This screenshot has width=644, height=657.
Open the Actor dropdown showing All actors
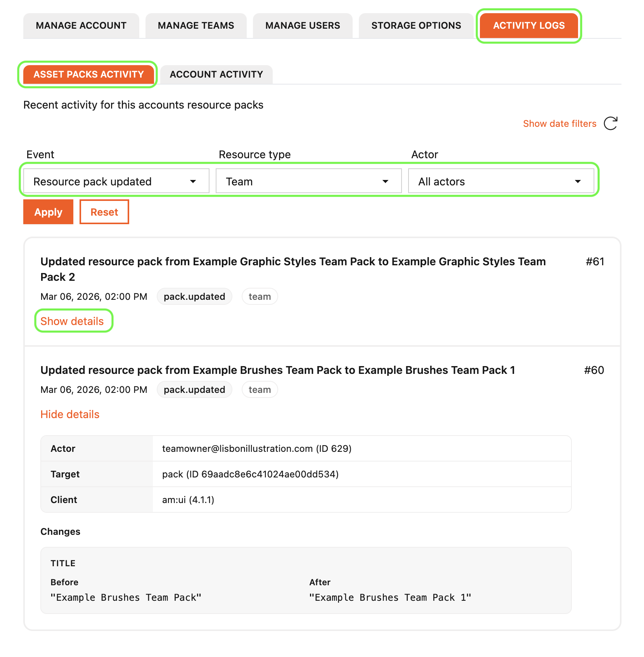pyautogui.click(x=501, y=182)
